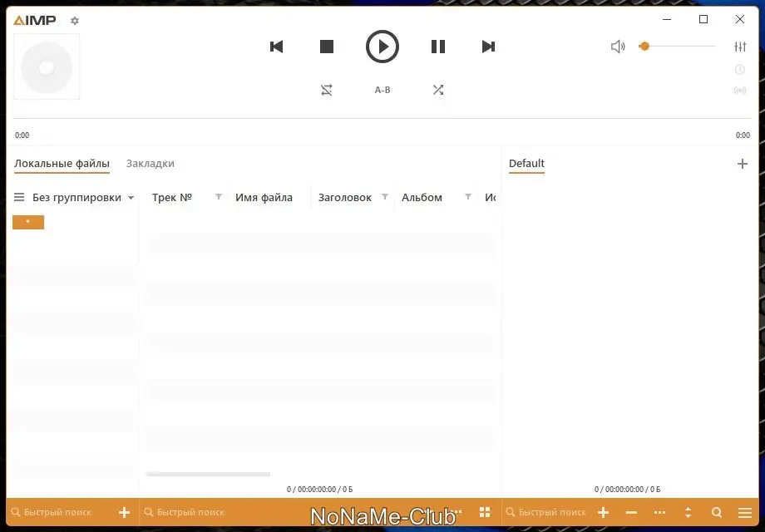This screenshot has width=765, height=532.
Task: Open playlist misc options three-dots icon
Action: 659,513
